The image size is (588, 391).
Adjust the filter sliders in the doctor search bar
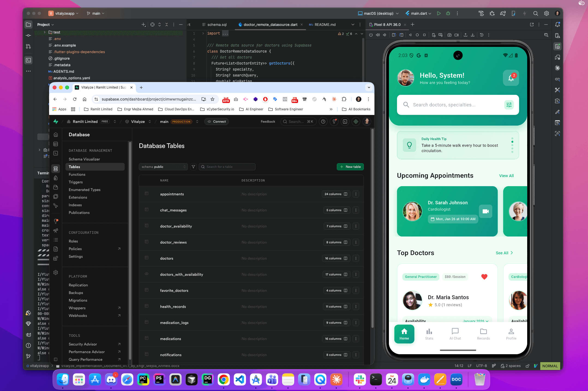tap(509, 105)
